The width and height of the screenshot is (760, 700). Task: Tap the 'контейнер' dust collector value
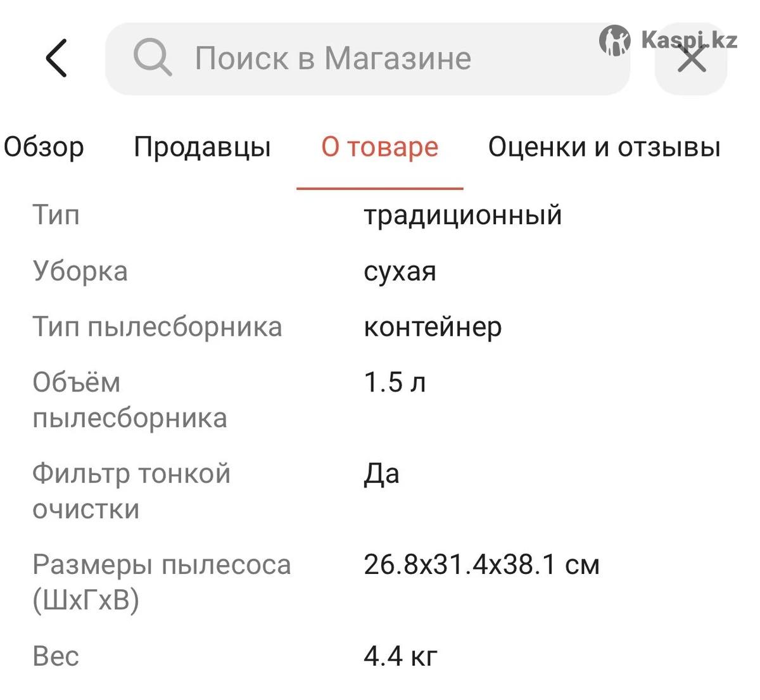[433, 327]
